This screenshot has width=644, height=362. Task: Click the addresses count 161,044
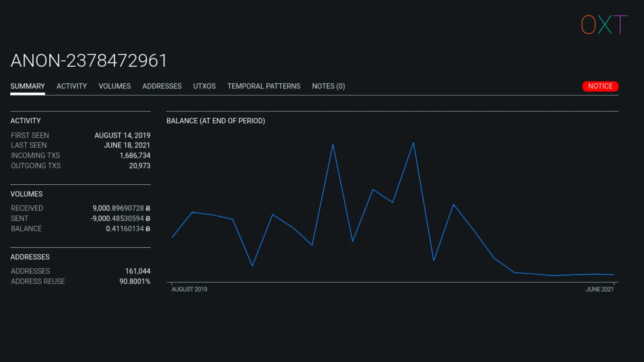point(138,271)
